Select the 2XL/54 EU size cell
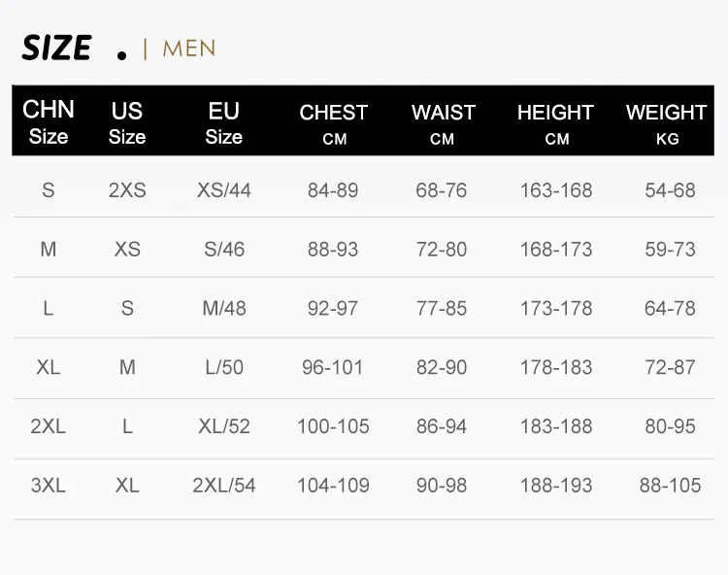Viewport: 728px width, 575px height. tap(224, 486)
